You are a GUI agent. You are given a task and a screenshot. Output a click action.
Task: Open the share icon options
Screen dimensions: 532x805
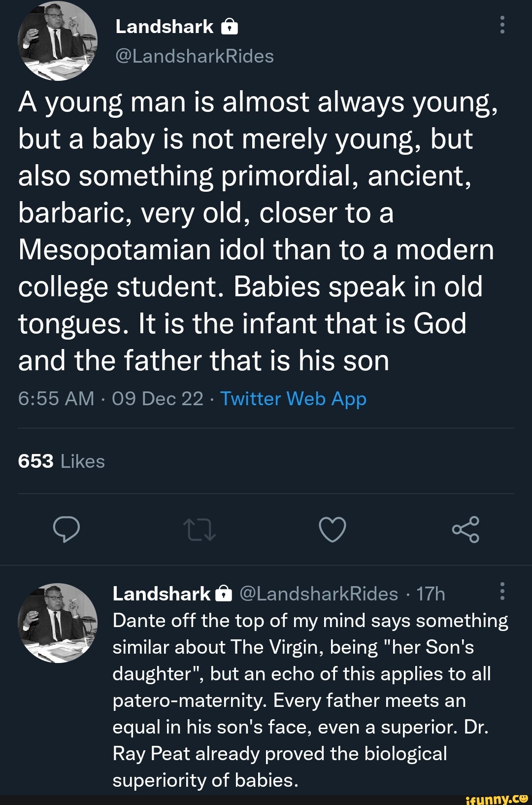465,530
